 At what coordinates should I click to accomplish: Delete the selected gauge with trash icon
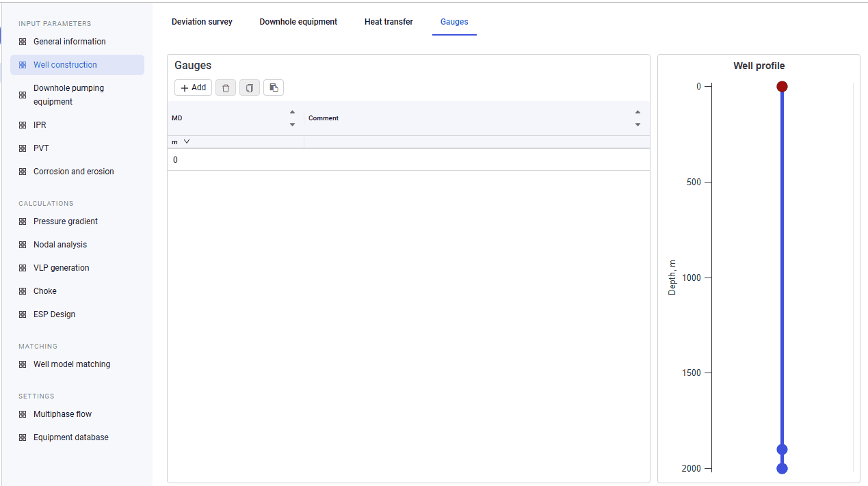pos(226,87)
